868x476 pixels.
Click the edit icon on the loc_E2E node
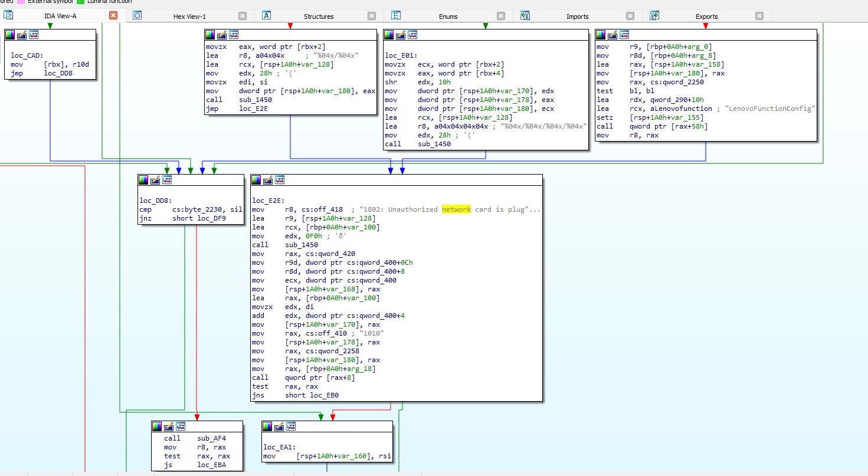pos(268,180)
